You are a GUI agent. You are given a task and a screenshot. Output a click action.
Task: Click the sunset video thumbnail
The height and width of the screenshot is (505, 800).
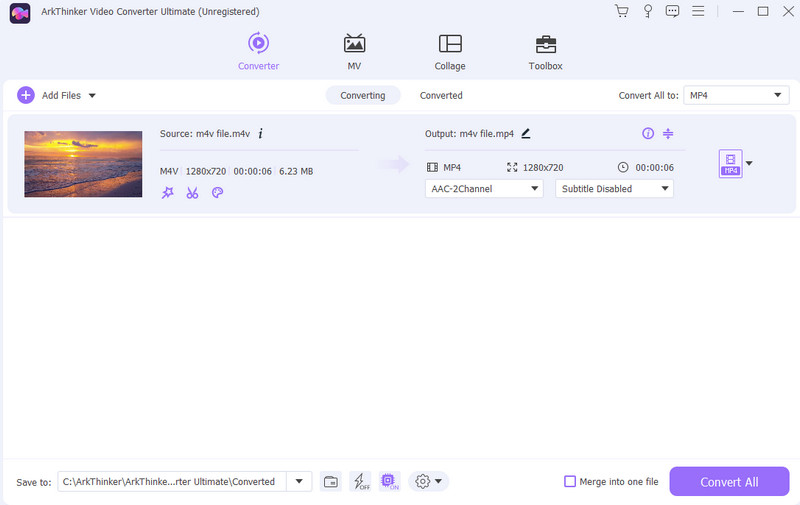click(83, 164)
